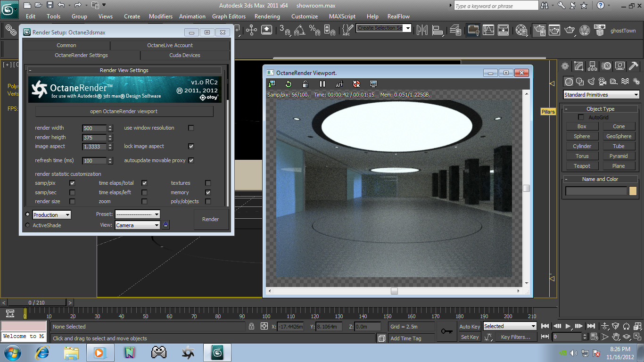Click the lock icon in OctaneRender viewport toolbar
The width and height of the screenshot is (644, 362).
[x=305, y=84]
